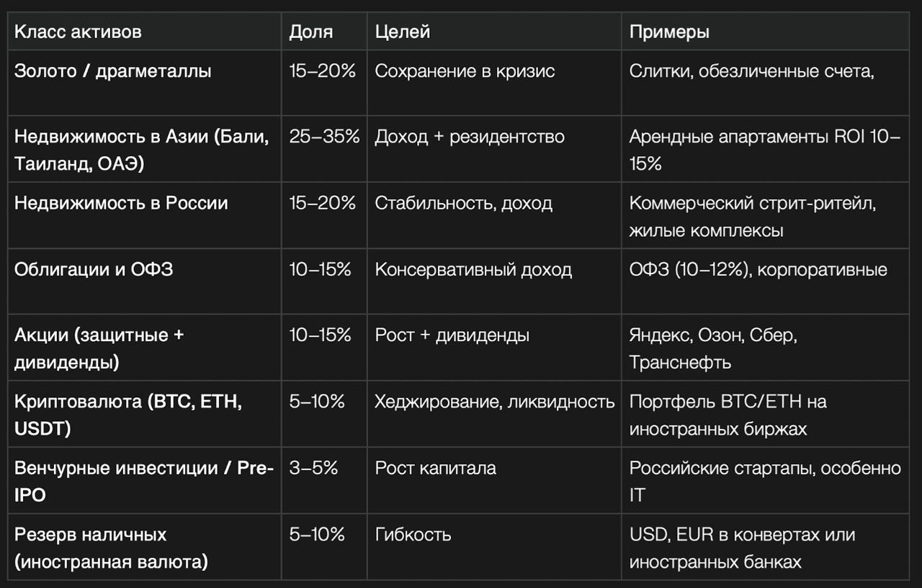Click the 'Венчурные инвестиции / Pre-IPO' cell
This screenshot has width=922, height=588.
tap(144, 481)
